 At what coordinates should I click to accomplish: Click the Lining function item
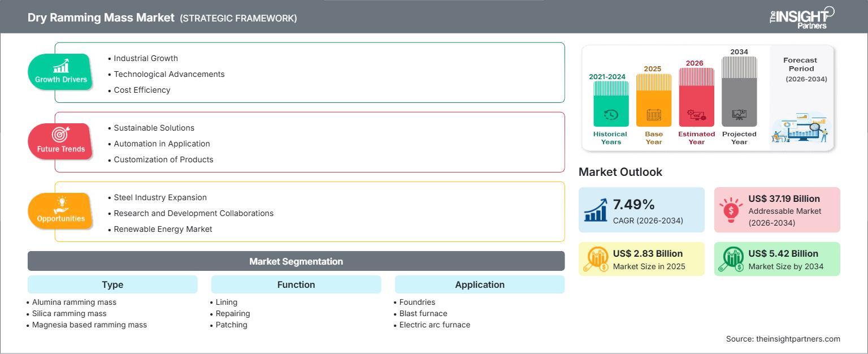(x=227, y=302)
